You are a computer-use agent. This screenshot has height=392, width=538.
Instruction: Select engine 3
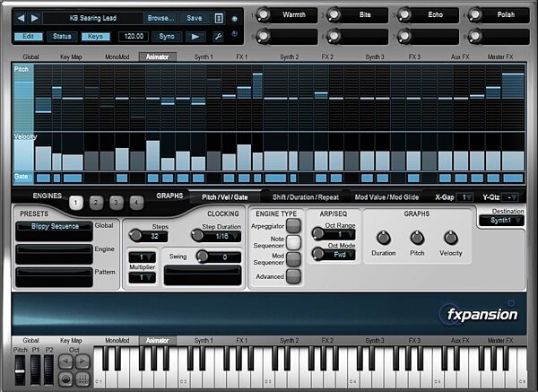(x=117, y=203)
